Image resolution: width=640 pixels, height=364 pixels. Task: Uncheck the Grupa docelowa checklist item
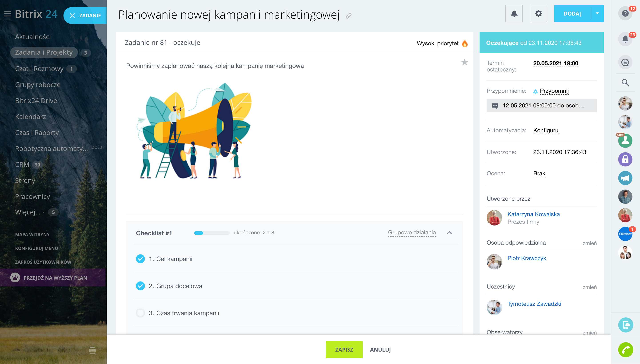click(140, 286)
